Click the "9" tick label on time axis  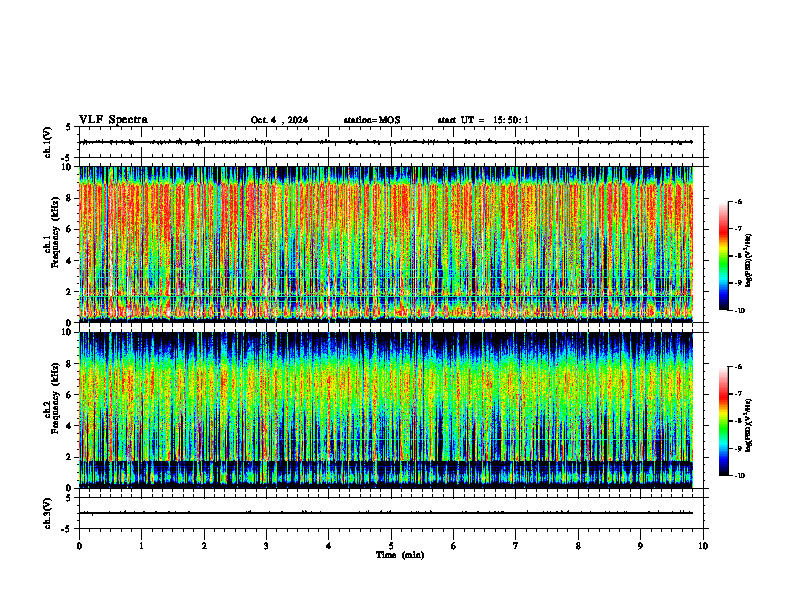click(640, 546)
